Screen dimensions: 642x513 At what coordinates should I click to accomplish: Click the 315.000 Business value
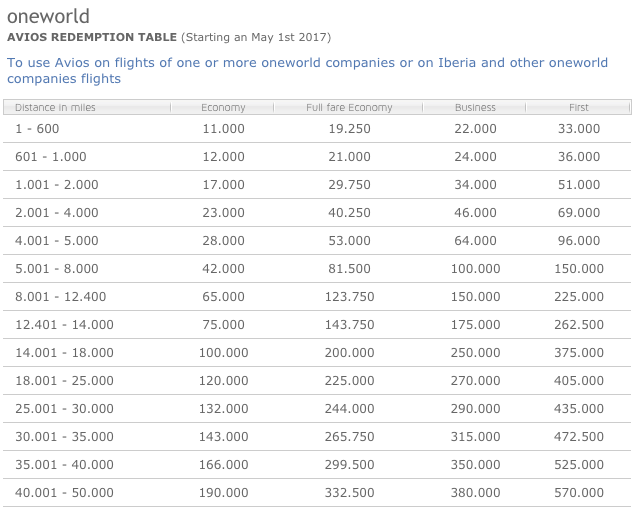(475, 437)
